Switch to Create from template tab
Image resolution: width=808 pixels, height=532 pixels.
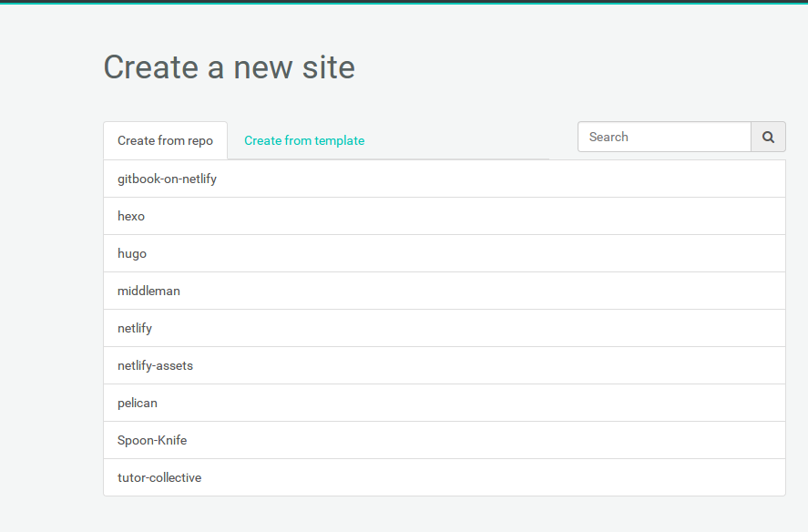tap(304, 140)
